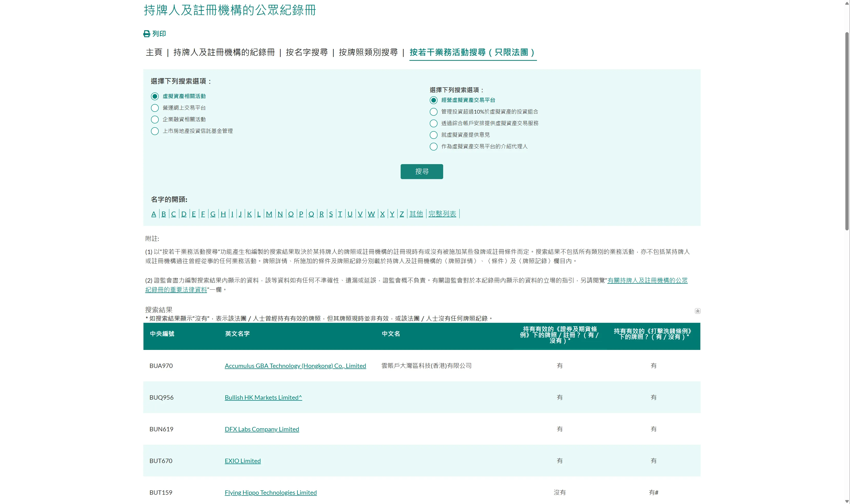The width and height of the screenshot is (850, 504).
Task: Click the print icon beside 列印
Action: (x=147, y=33)
